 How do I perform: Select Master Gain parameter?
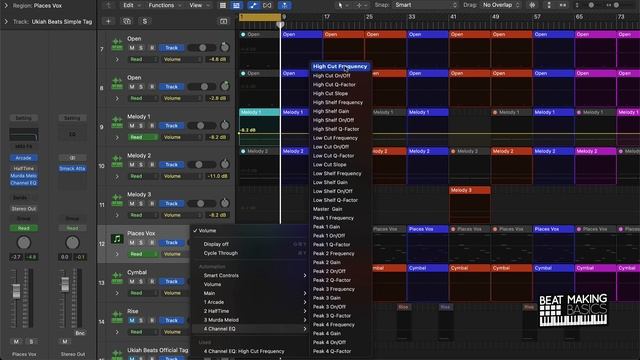tap(327, 209)
